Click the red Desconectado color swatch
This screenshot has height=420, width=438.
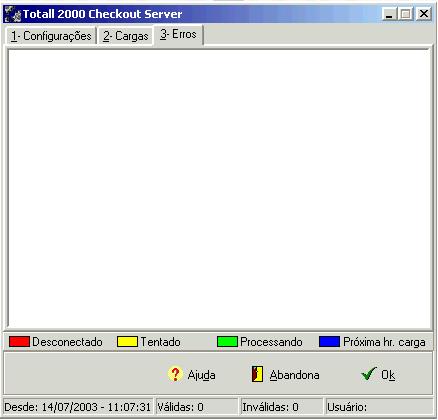tap(19, 342)
